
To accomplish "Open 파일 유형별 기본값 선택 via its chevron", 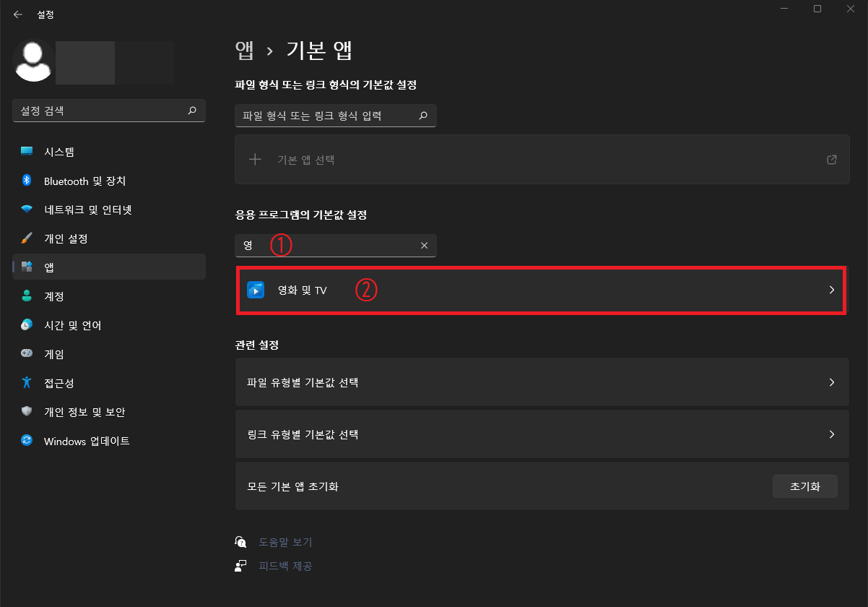I will click(x=832, y=382).
